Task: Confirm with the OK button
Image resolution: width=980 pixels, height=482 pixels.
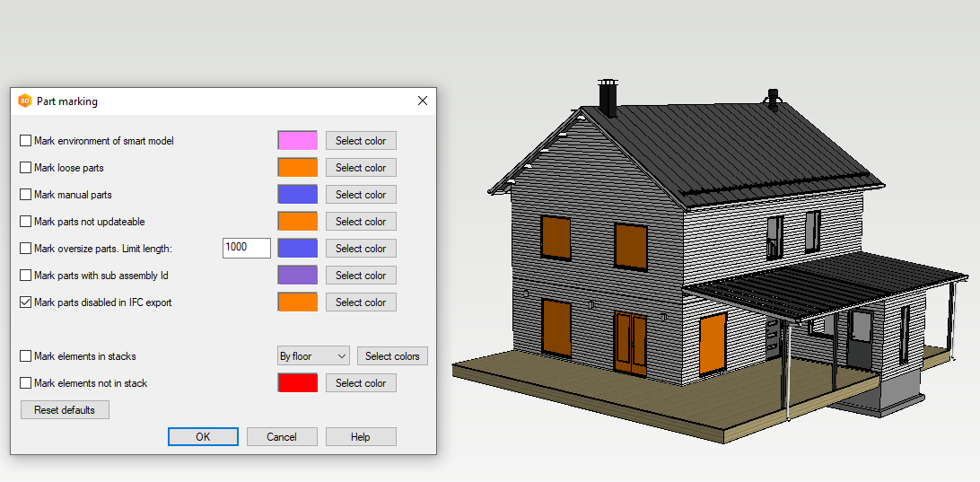Action: pos(203,437)
